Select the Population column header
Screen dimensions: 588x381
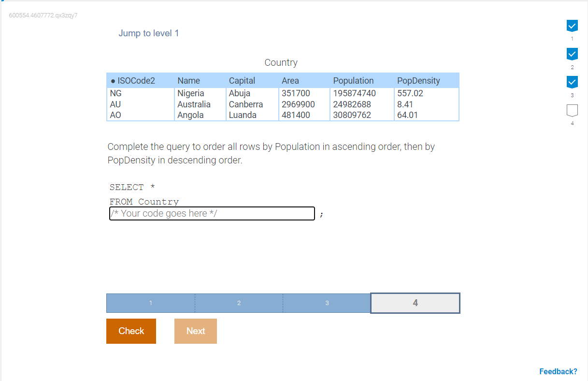point(353,80)
